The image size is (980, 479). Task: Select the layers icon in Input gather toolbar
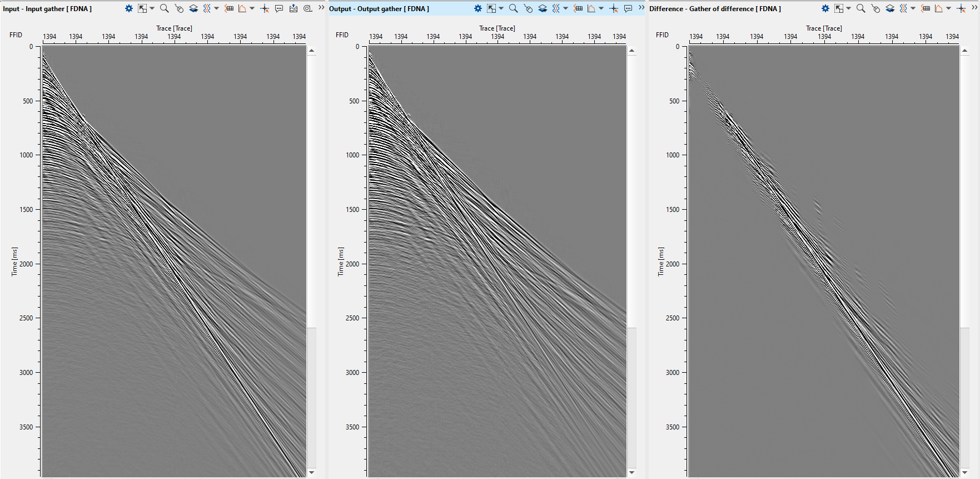pos(193,8)
